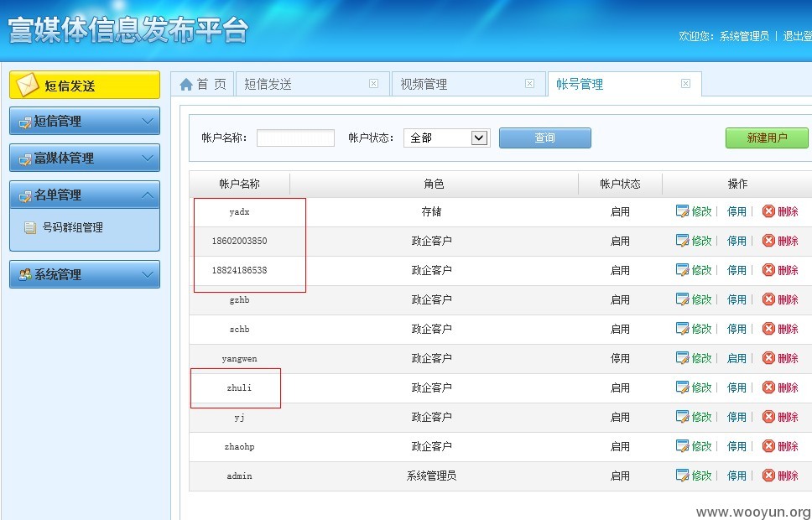Click the users icon on 系统管理
The width and height of the screenshot is (812, 520).
[x=25, y=274]
